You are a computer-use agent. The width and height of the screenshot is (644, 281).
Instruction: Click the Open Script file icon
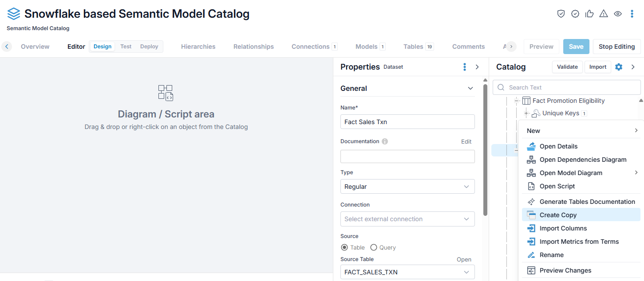point(531,186)
